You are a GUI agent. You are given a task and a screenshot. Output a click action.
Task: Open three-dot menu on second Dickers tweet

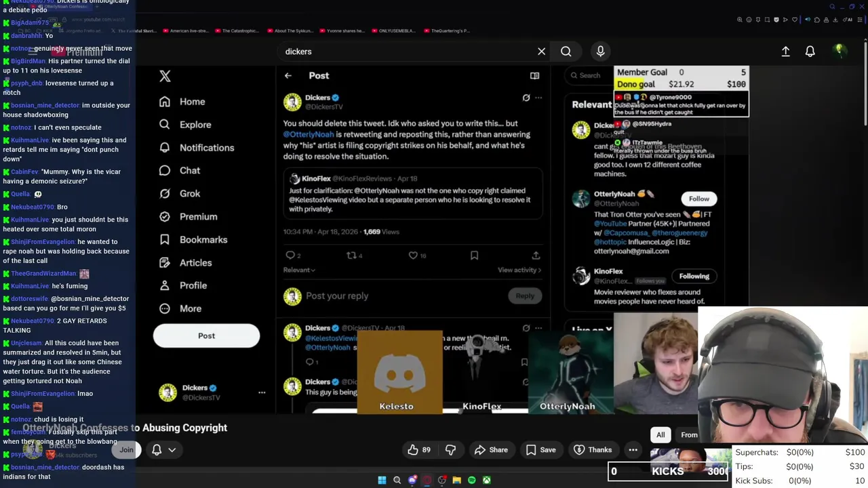click(538, 328)
